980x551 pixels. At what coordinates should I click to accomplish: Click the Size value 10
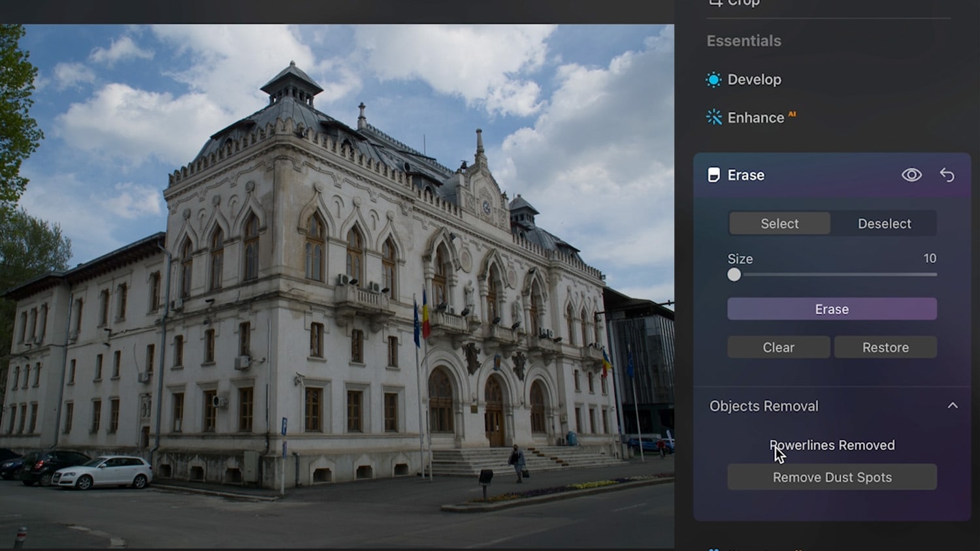click(x=930, y=259)
